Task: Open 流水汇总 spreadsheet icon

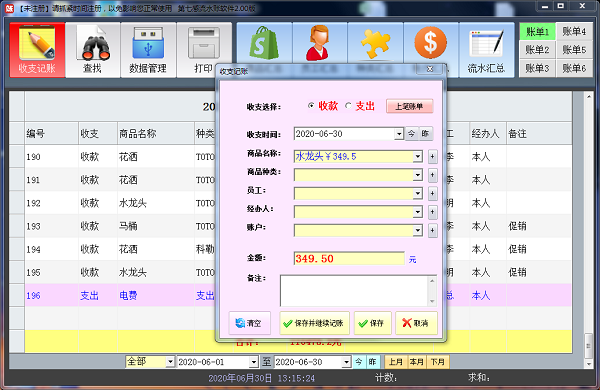Action: (x=486, y=43)
